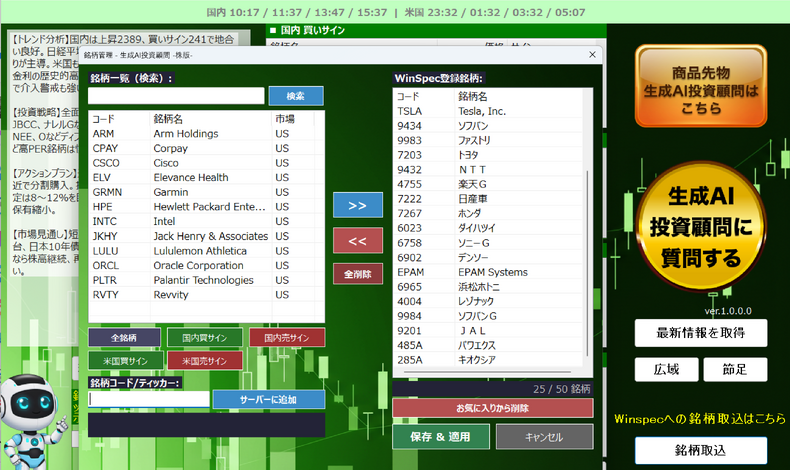Select the 7222 日産車 registered row
The height and width of the screenshot is (470, 790).
(x=488, y=199)
